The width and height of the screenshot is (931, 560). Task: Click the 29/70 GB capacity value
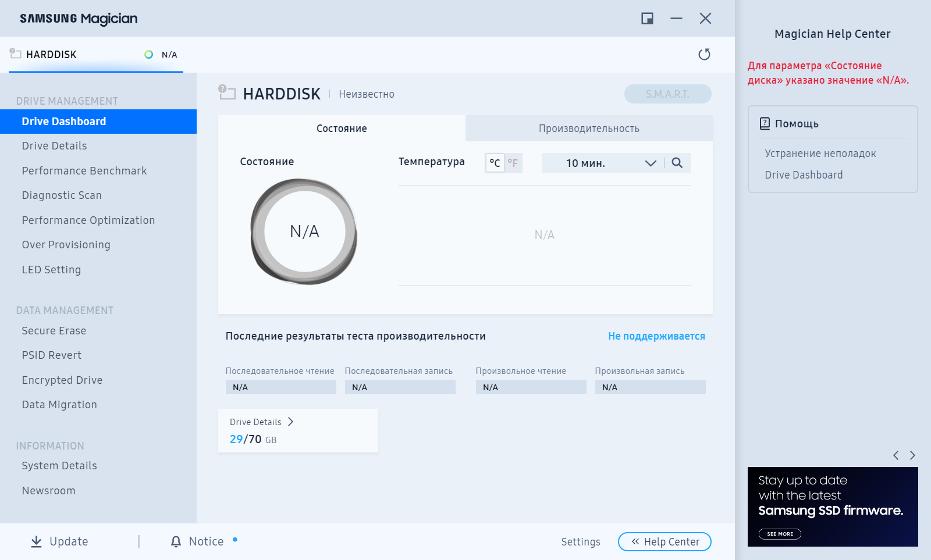pyautogui.click(x=253, y=439)
